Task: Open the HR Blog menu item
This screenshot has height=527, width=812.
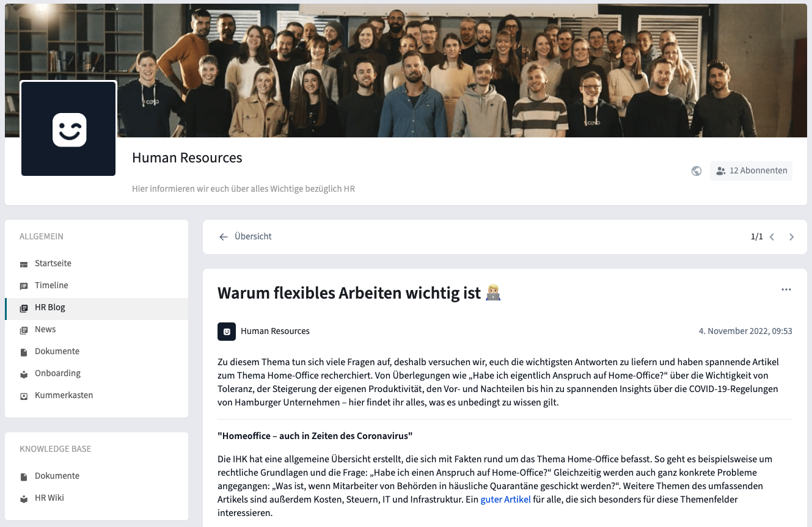Action: pos(97,308)
